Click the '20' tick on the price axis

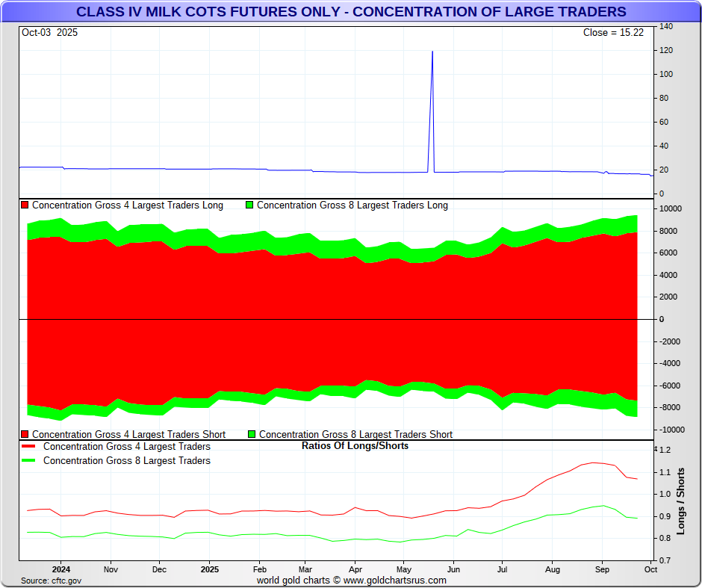pyautogui.click(x=664, y=170)
